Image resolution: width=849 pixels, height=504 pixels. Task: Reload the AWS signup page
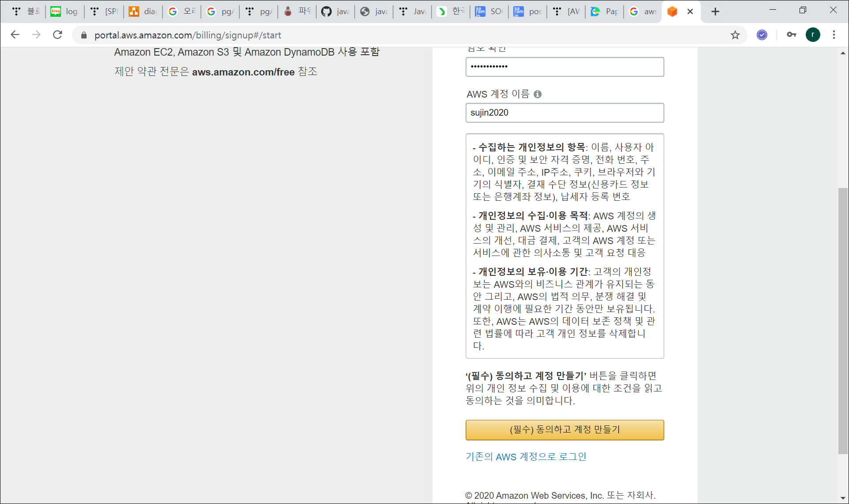tap(57, 35)
